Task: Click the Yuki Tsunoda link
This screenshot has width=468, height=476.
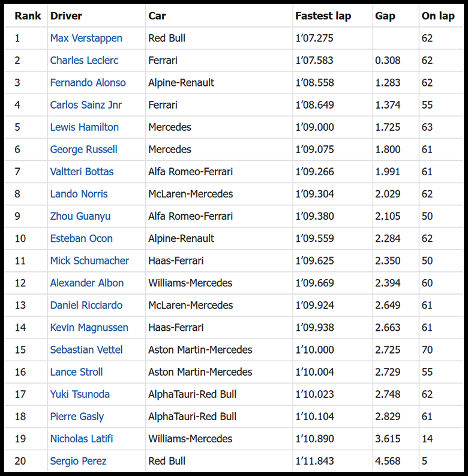Action: click(80, 394)
